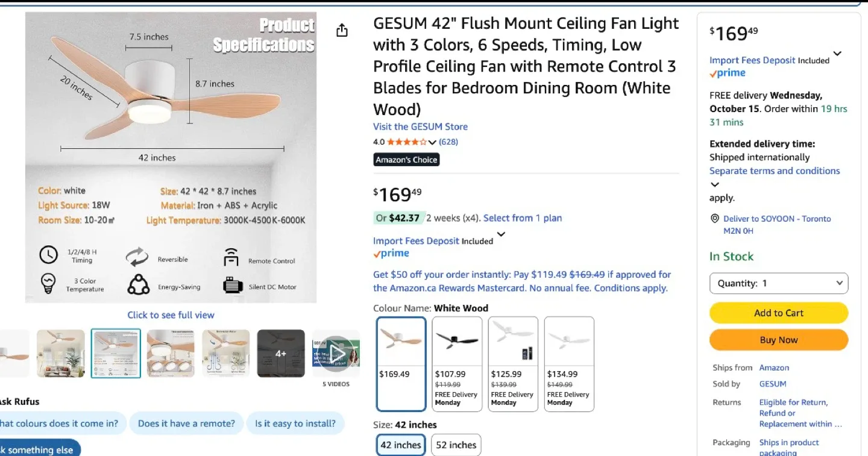Open the 628 reviews link
Viewport: 868px width, 456px height.
448,142
